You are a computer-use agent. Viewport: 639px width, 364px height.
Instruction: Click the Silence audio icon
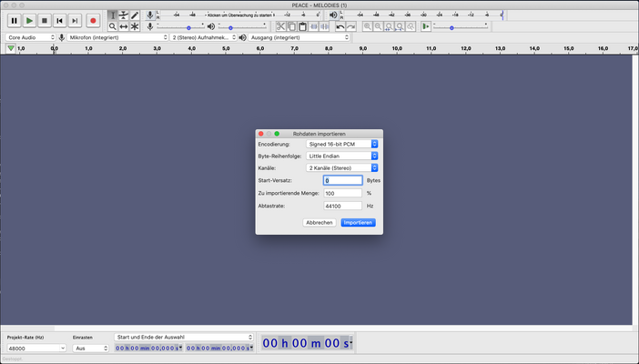324,26
